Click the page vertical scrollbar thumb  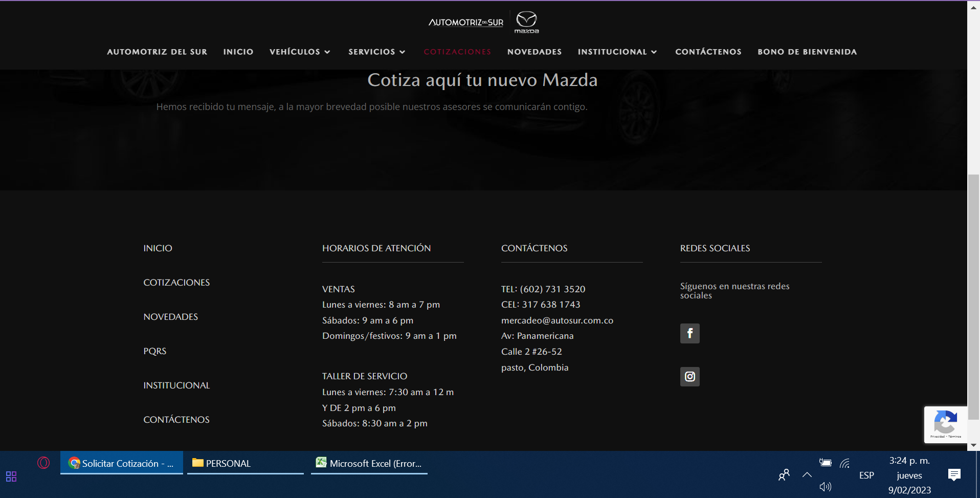click(974, 297)
